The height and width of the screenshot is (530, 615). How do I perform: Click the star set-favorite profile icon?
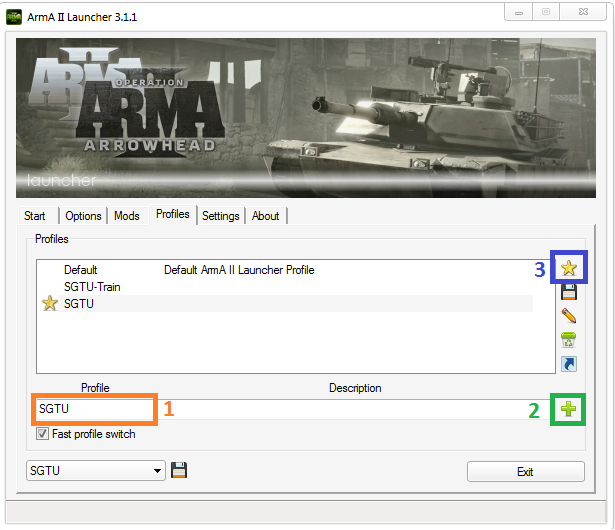(568, 268)
